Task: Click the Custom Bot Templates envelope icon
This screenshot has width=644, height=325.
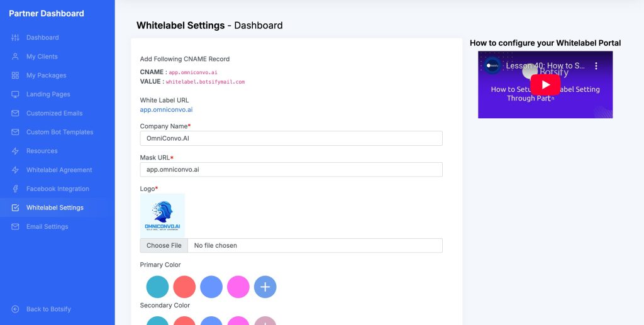Action: 15,132
